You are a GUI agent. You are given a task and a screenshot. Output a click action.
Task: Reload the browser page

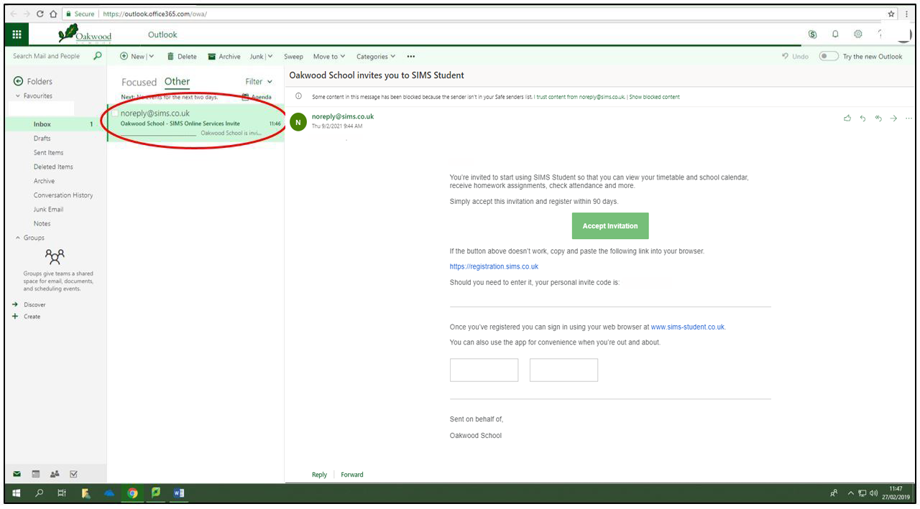40,13
